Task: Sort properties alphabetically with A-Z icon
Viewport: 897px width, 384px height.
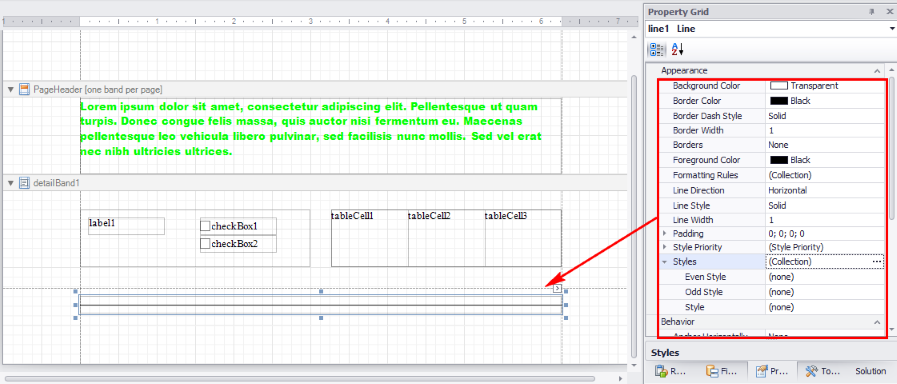Action: (x=677, y=49)
